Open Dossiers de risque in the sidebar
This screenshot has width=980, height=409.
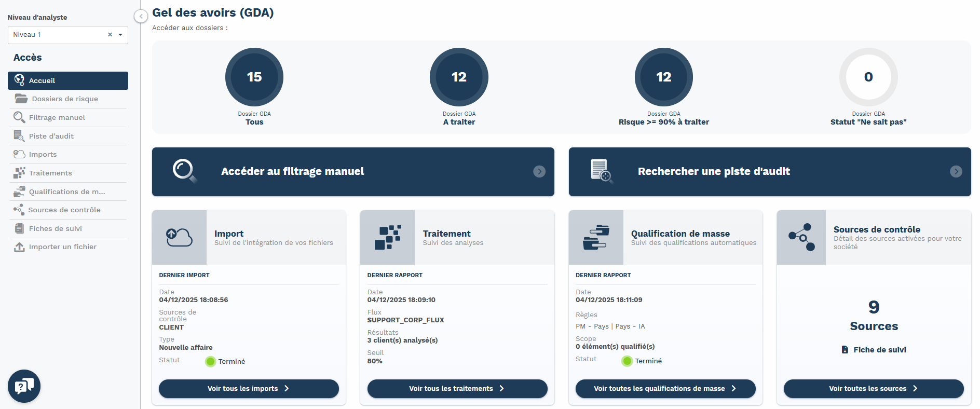(x=65, y=99)
